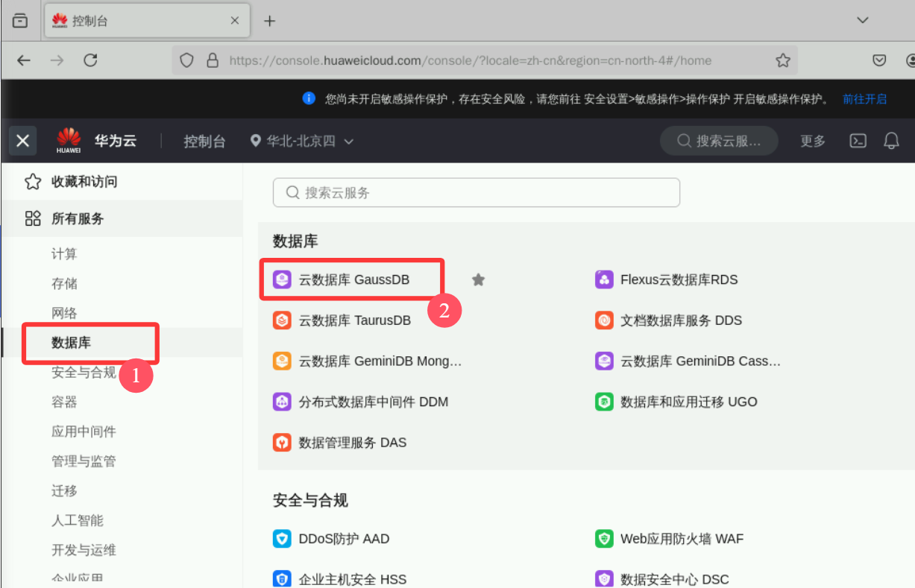The width and height of the screenshot is (915, 588).
Task: Click the 数据安全中心 DSC icon
Action: point(603,579)
